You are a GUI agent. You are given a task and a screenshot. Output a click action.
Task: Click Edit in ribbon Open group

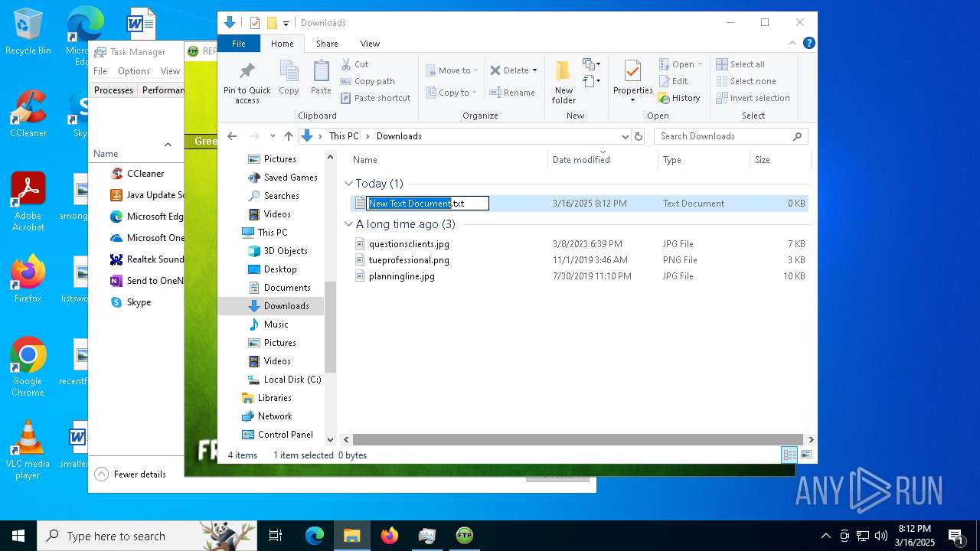pos(673,81)
